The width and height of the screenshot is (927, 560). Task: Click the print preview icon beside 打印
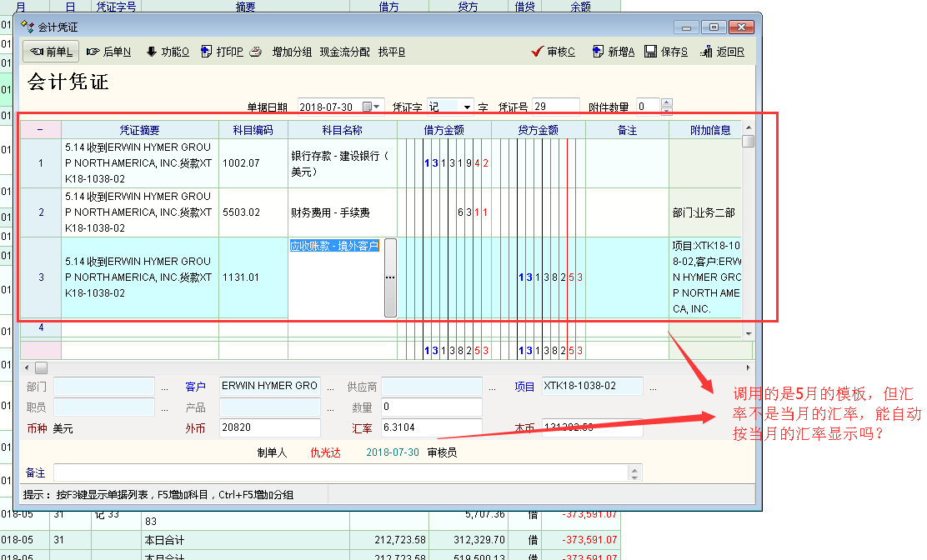(256, 52)
